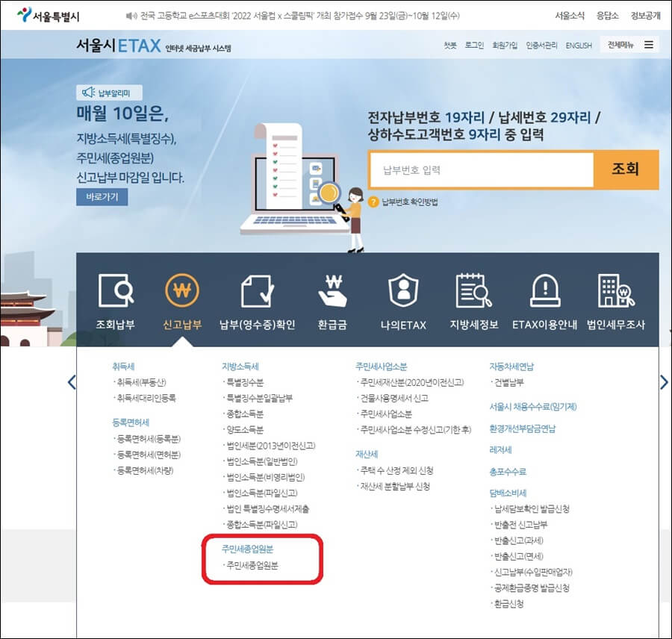Switch to ENGLISH site
The image size is (672, 639).
point(579,46)
